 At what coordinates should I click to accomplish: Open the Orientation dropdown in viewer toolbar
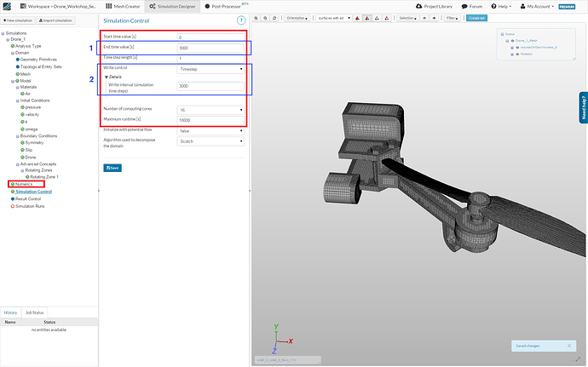point(297,17)
